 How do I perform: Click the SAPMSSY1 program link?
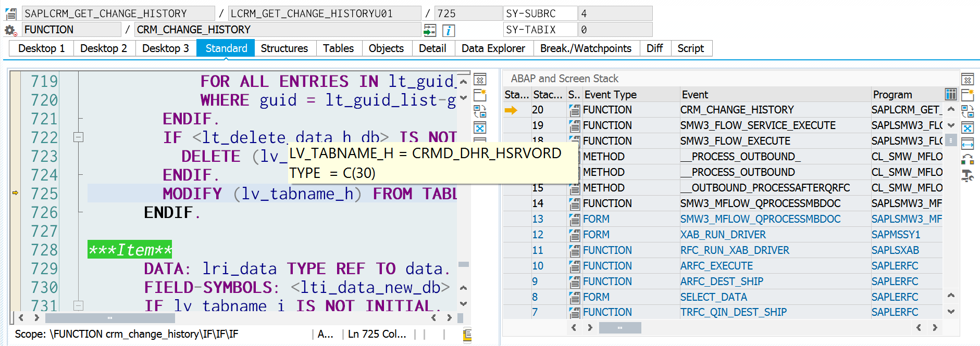[896, 235]
